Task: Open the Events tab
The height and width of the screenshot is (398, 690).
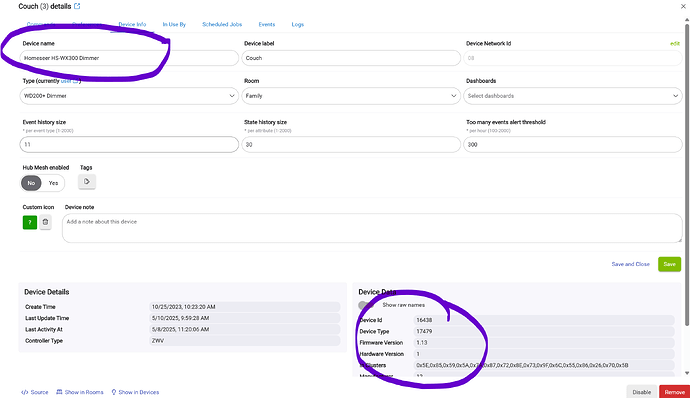Action: [x=267, y=24]
